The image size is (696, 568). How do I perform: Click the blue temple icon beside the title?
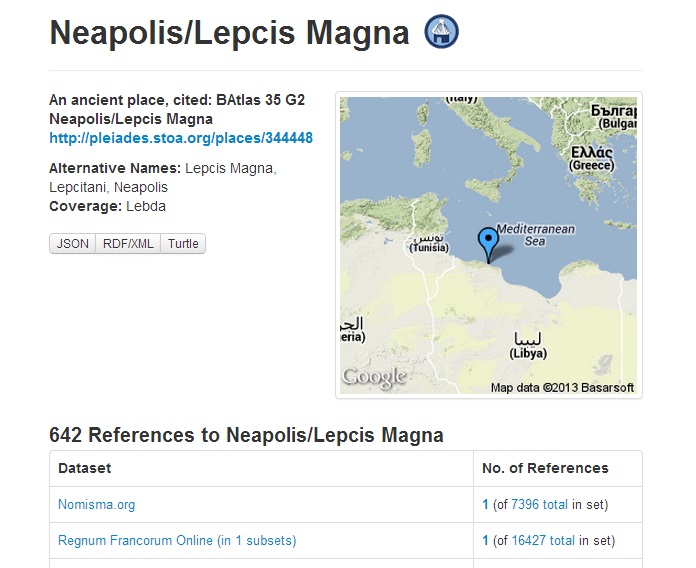point(442,32)
